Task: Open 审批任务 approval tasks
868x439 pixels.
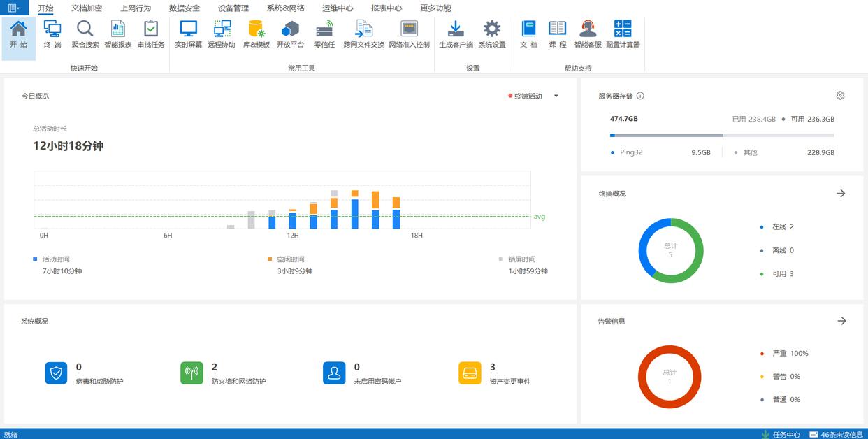Action: tap(151, 34)
